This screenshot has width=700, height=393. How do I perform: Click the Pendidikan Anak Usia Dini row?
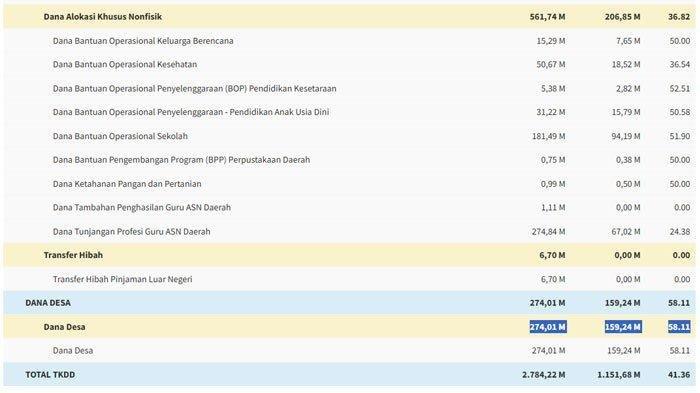(350, 112)
